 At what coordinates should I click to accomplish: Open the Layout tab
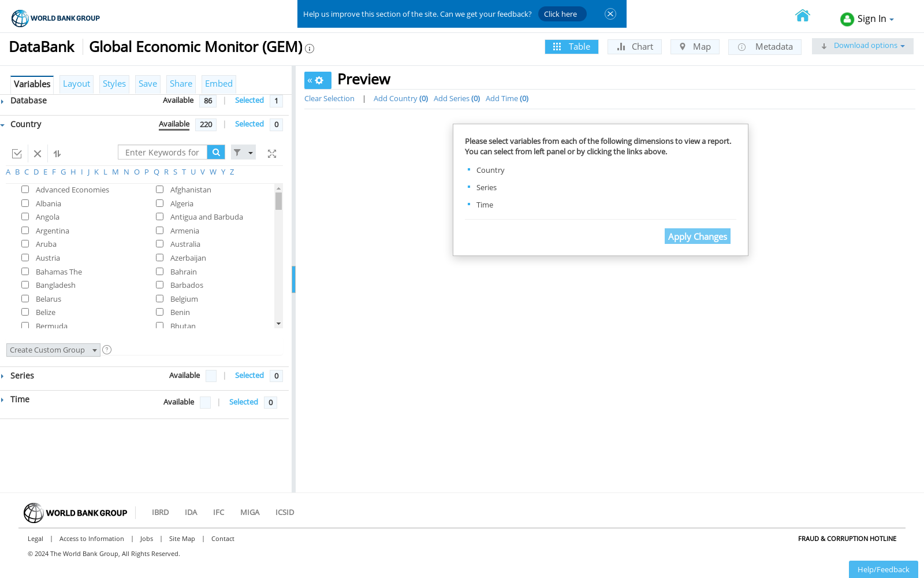(76, 84)
